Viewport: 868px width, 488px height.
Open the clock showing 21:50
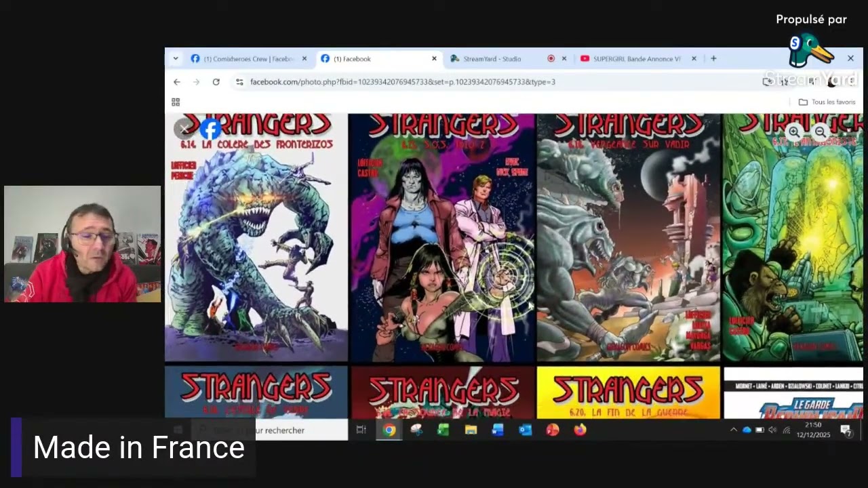point(813,430)
